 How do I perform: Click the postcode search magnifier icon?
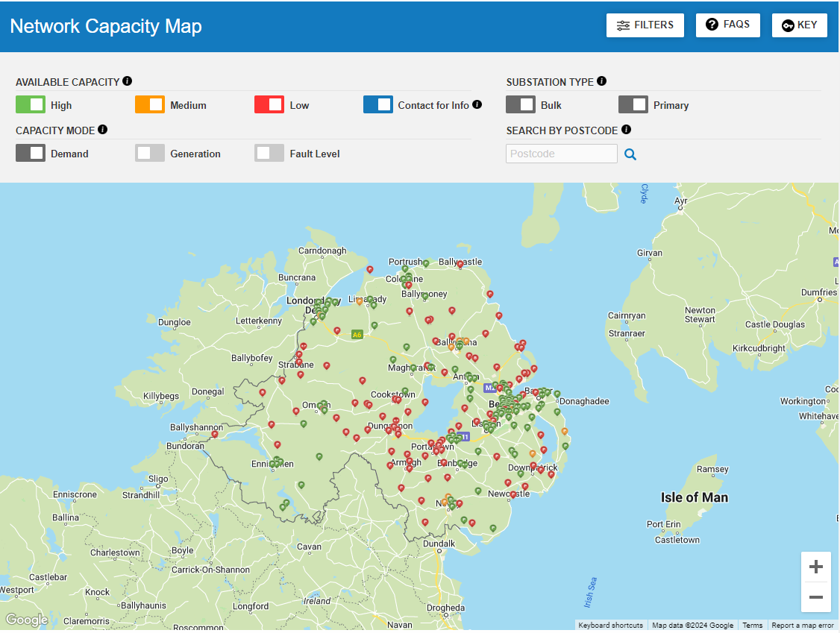pos(630,153)
